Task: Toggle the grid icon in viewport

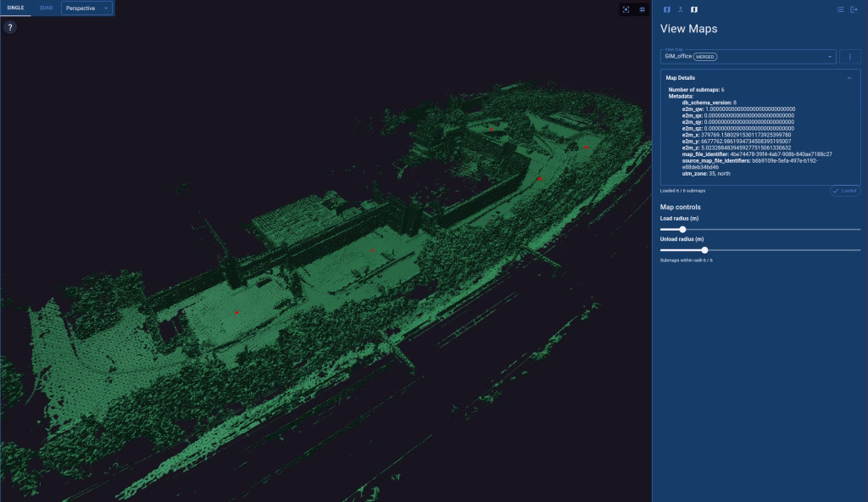Action: point(642,9)
